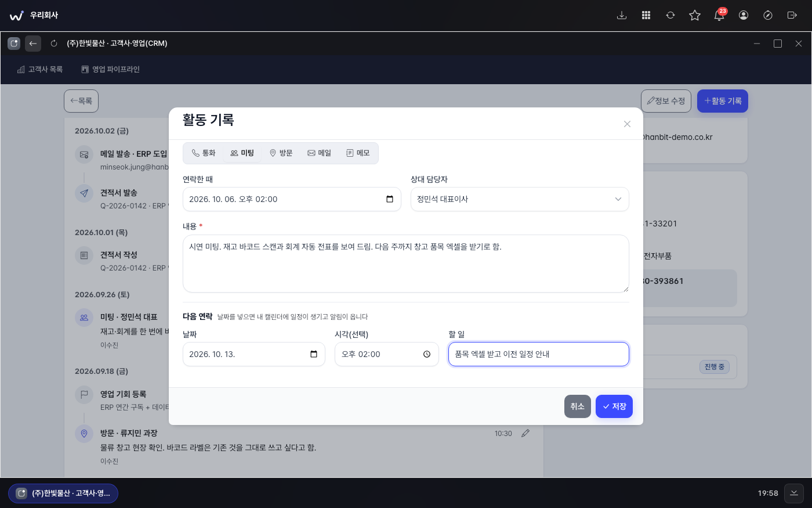Click the 할 일 input field
Image resolution: width=812 pixels, height=508 pixels.
[x=539, y=354]
